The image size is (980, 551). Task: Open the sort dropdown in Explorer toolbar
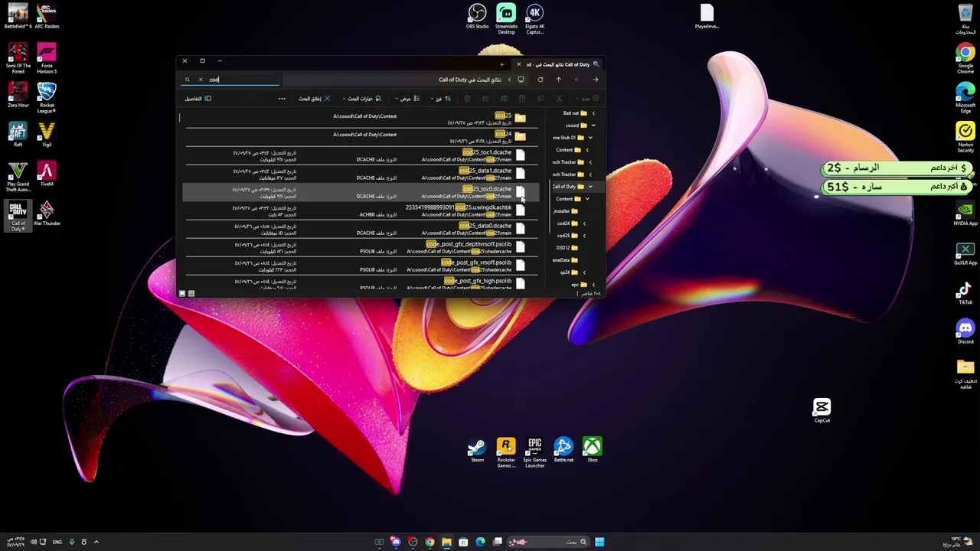pyautogui.click(x=441, y=98)
